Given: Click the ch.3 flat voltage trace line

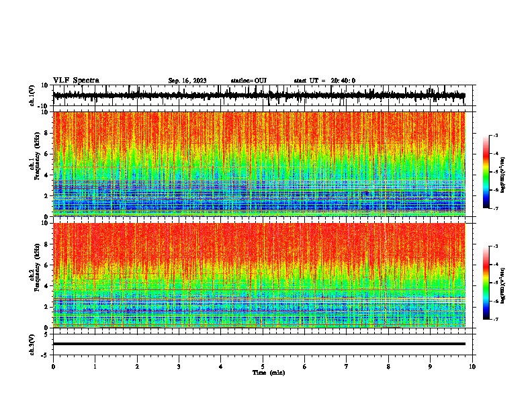Looking at the screenshot, I should 259,344.
